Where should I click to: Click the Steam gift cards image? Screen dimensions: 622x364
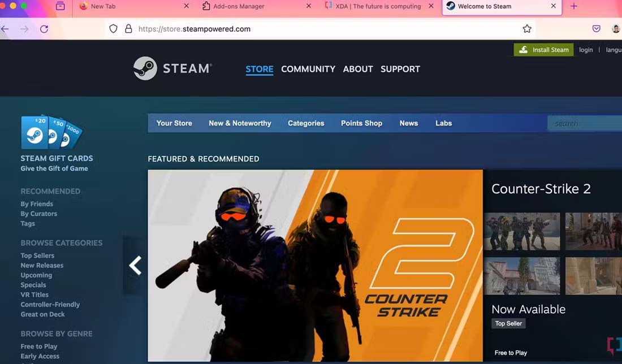pos(51,133)
